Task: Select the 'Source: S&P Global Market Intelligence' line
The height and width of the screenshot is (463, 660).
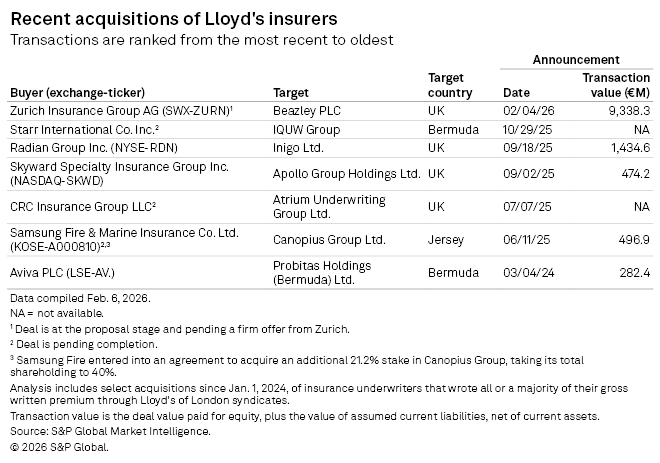Action: (110, 431)
